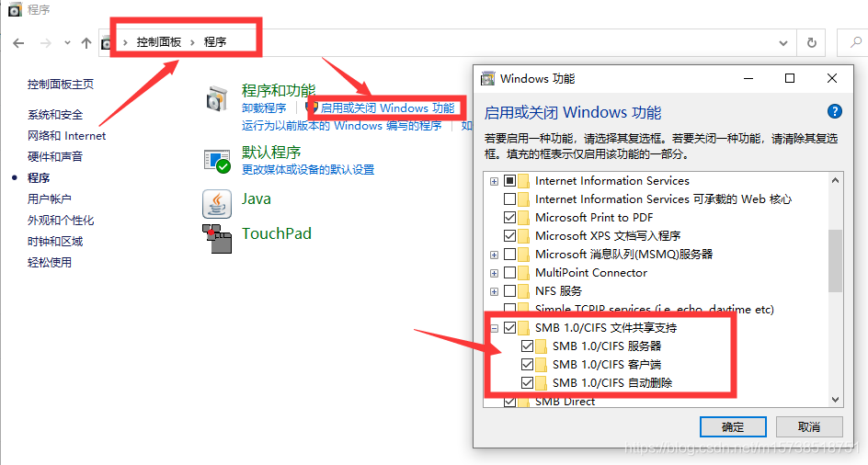Collapse SMB 1.0/CIFS 文件共享支持 node
868x465 pixels.
(x=494, y=328)
